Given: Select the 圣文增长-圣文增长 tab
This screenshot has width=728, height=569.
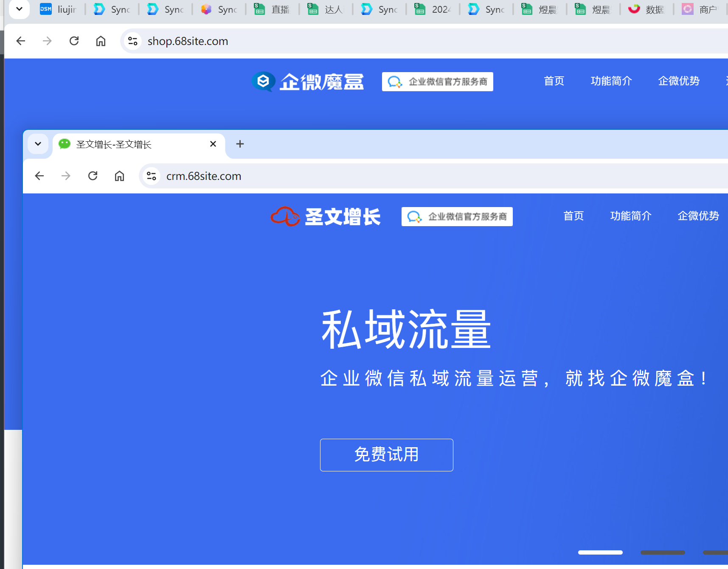Looking at the screenshot, I should pos(138,144).
